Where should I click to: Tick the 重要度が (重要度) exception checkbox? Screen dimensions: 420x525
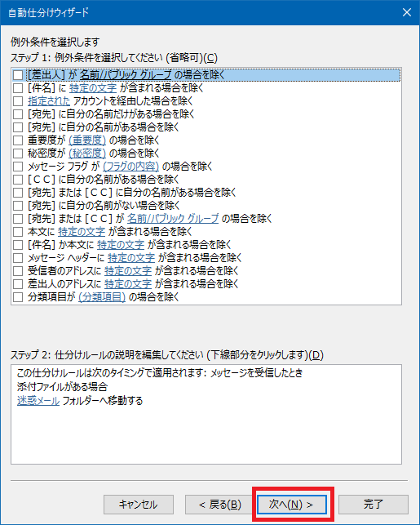click(18, 140)
